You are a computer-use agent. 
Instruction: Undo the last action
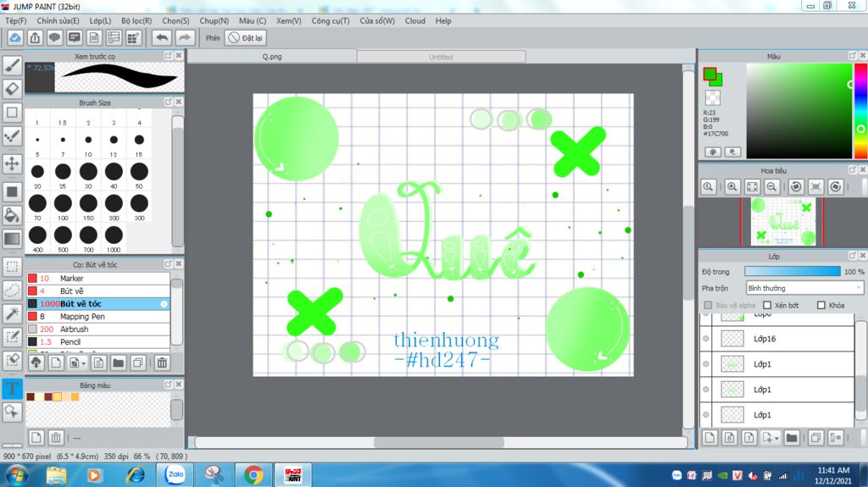point(162,37)
